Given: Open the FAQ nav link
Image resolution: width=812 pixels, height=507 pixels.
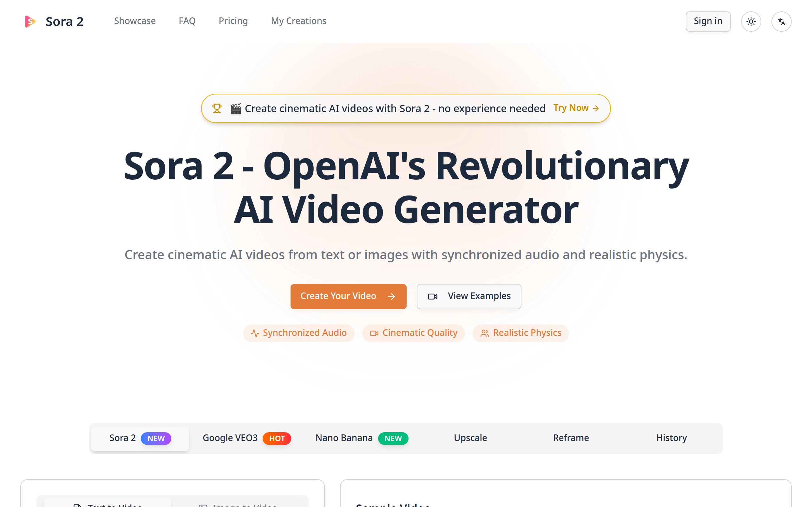Looking at the screenshot, I should click(187, 21).
